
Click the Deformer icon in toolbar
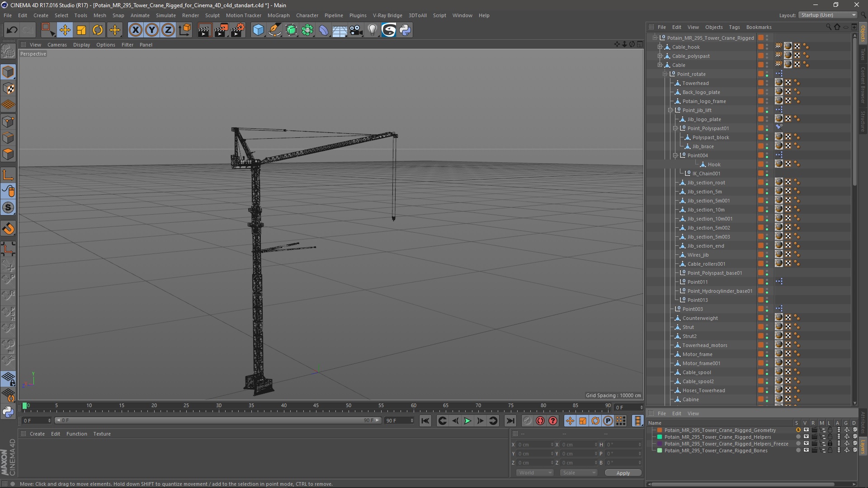tap(324, 30)
